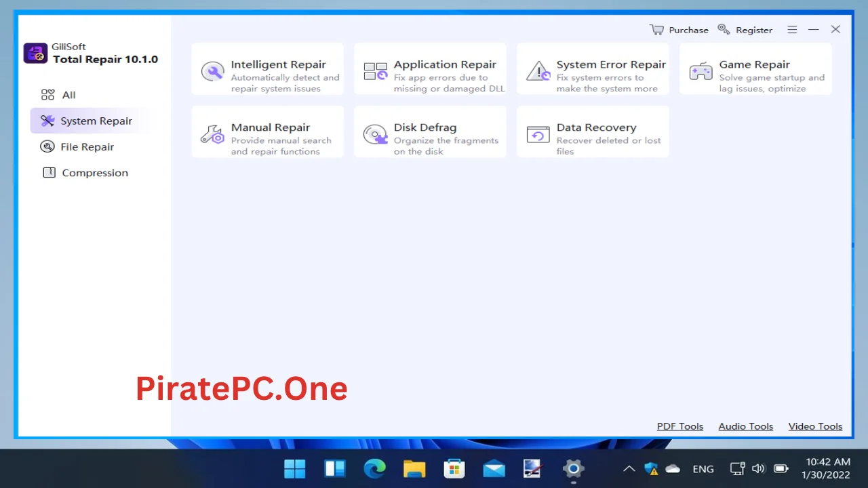868x488 pixels.
Task: Click the network display tray icon
Action: pos(737,468)
